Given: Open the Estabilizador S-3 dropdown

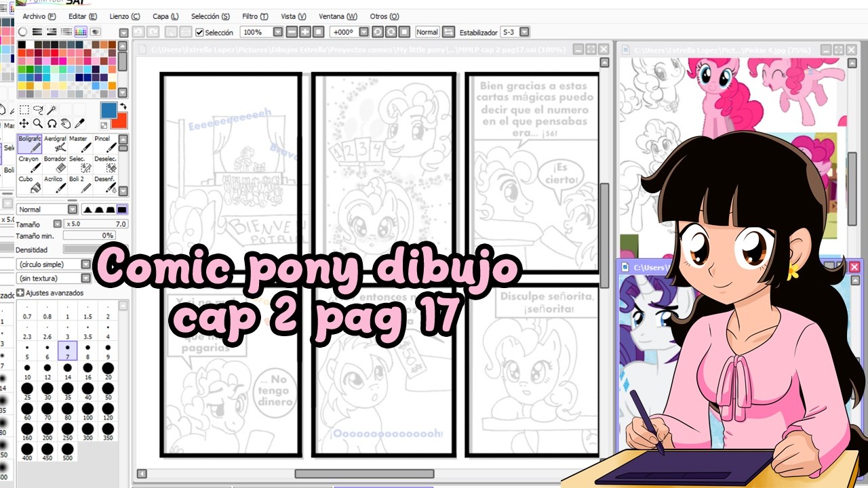Looking at the screenshot, I should tap(524, 32).
